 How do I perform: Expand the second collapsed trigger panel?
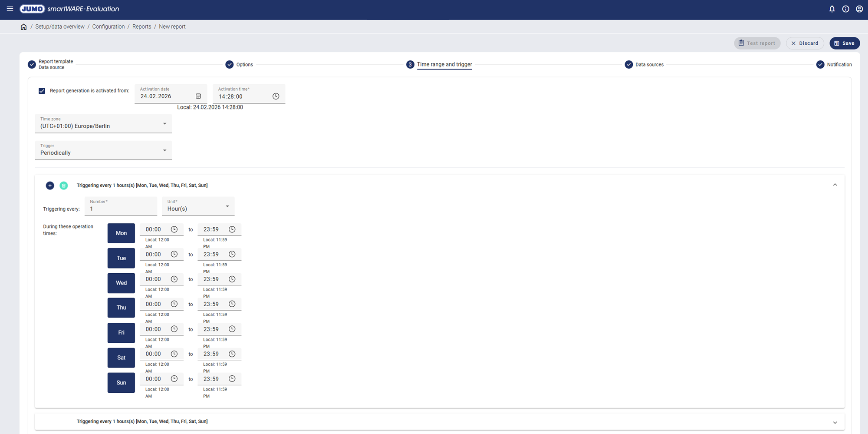835,422
